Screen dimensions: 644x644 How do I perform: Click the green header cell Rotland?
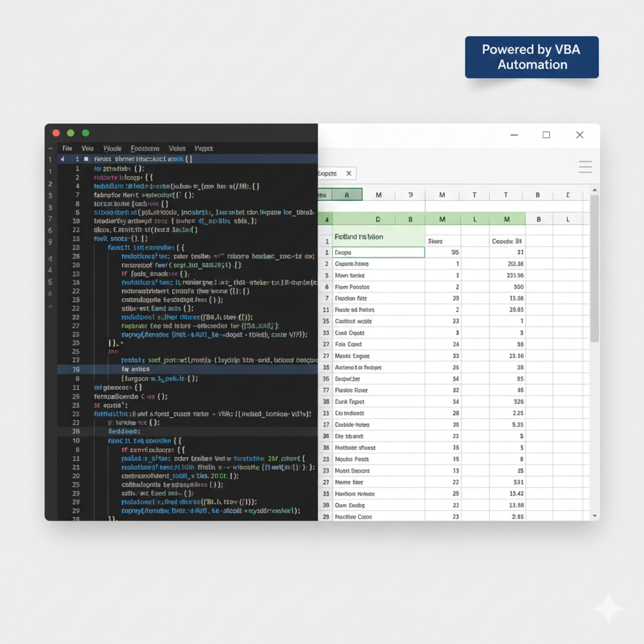click(378, 237)
